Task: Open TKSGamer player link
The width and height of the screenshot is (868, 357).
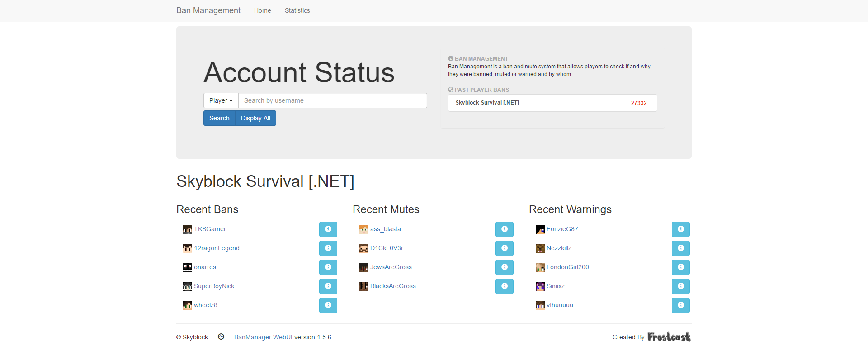Action: click(210, 229)
